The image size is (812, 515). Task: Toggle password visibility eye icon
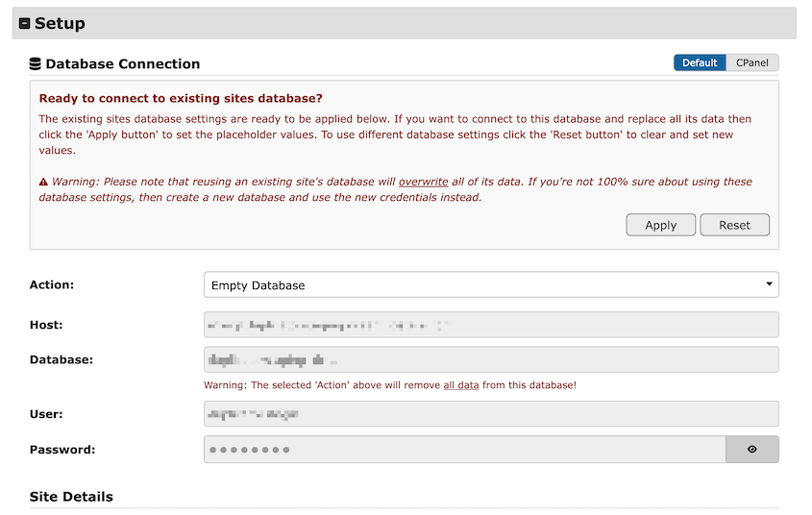[751, 450]
